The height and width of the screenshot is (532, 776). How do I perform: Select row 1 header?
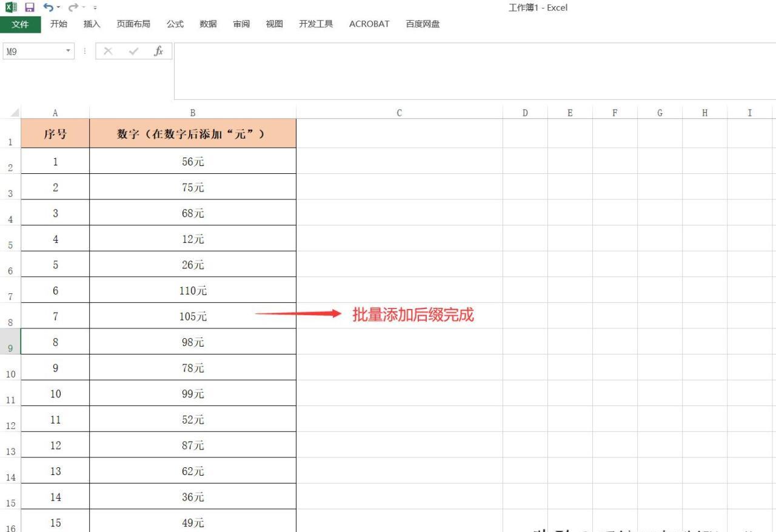10,133
